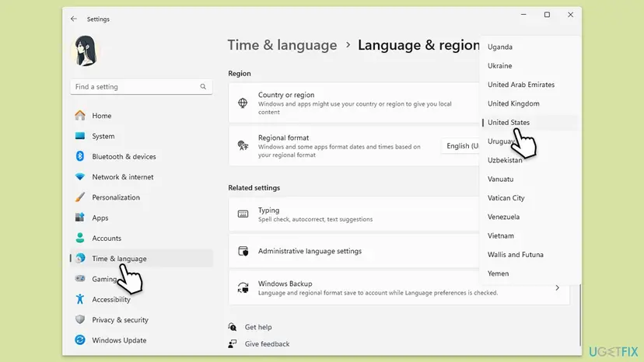Click the Personalization paintbrush icon

pos(80,197)
